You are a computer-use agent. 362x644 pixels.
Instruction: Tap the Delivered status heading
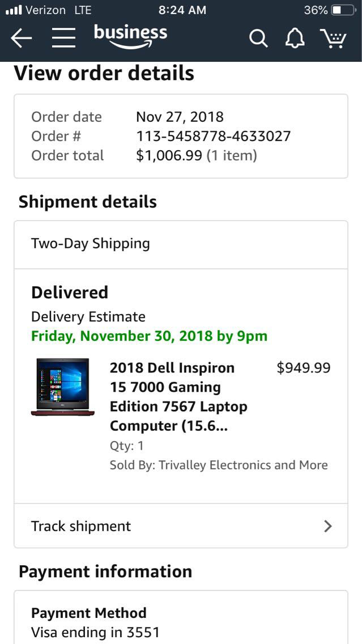pos(70,293)
